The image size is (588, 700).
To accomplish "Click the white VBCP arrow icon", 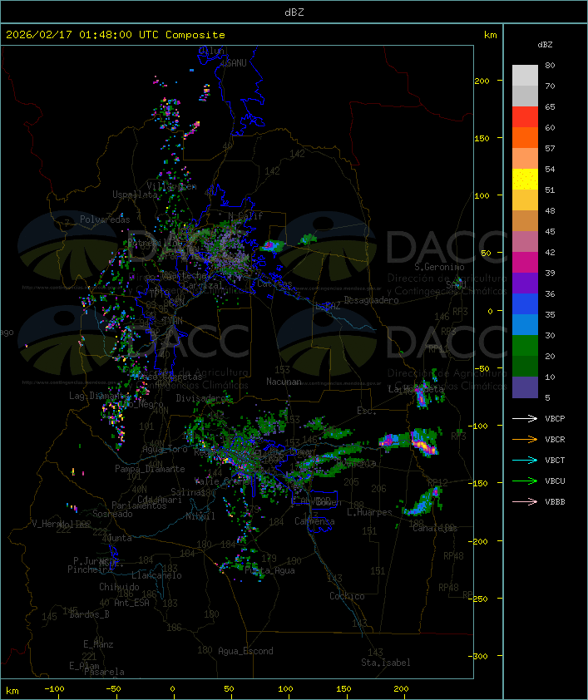I will (525, 418).
